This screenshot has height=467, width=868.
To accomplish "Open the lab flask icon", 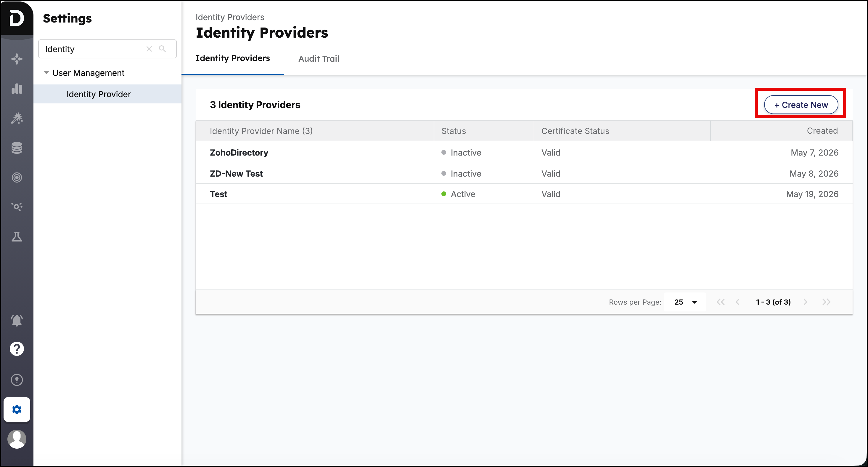I will coord(17,237).
